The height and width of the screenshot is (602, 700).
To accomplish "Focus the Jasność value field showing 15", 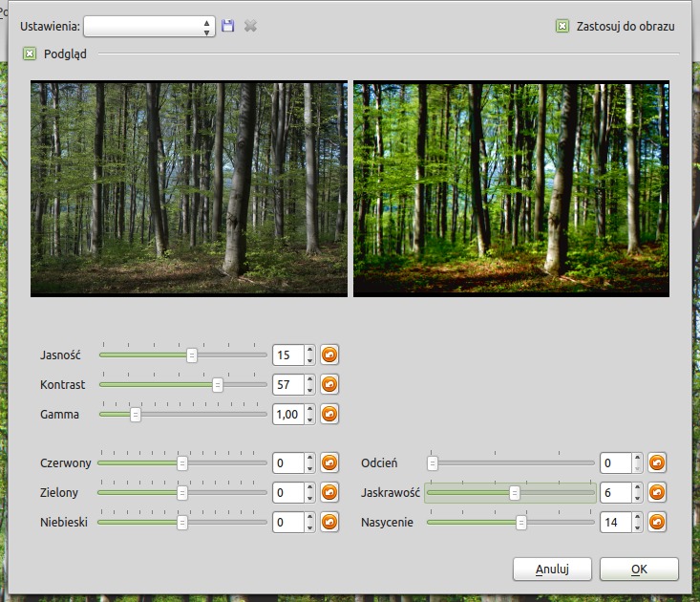I will point(288,355).
